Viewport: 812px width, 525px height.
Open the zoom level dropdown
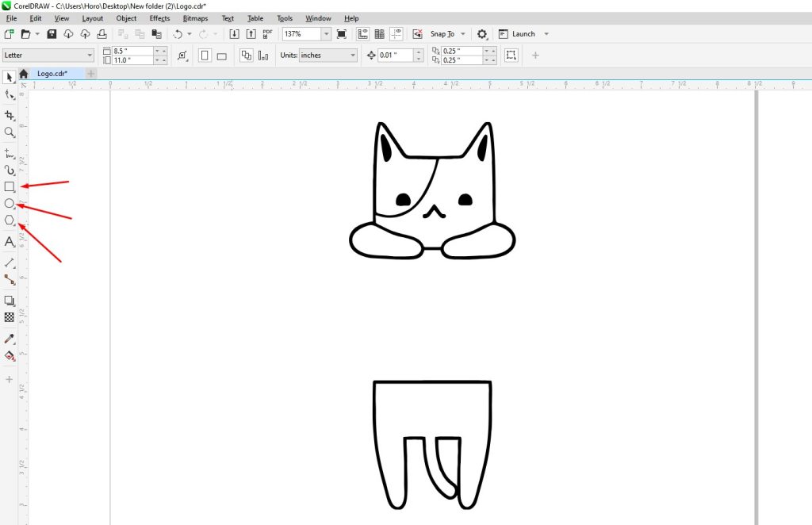coord(327,33)
